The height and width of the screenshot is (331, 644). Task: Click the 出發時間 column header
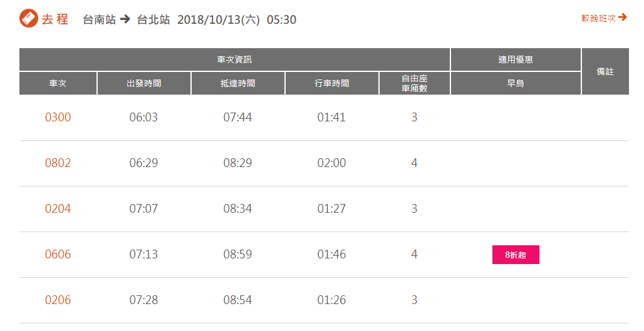point(143,83)
